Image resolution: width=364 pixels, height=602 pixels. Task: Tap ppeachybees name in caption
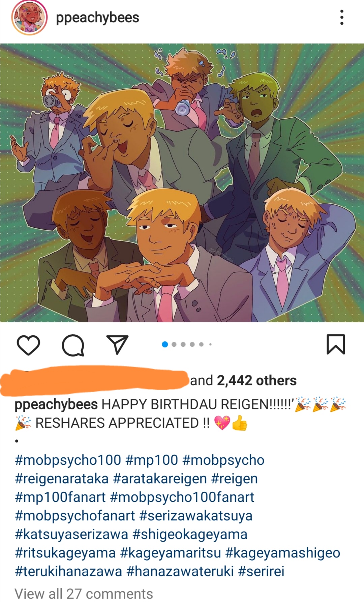pyautogui.click(x=56, y=404)
